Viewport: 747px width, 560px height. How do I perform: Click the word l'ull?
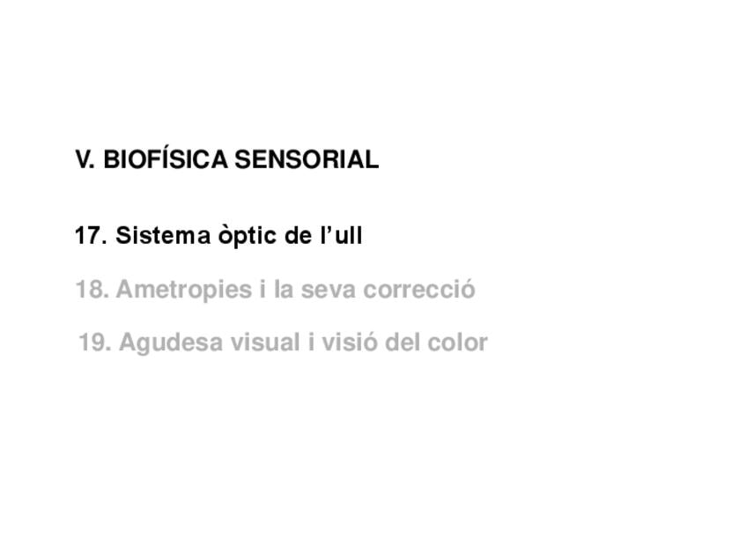coord(341,236)
